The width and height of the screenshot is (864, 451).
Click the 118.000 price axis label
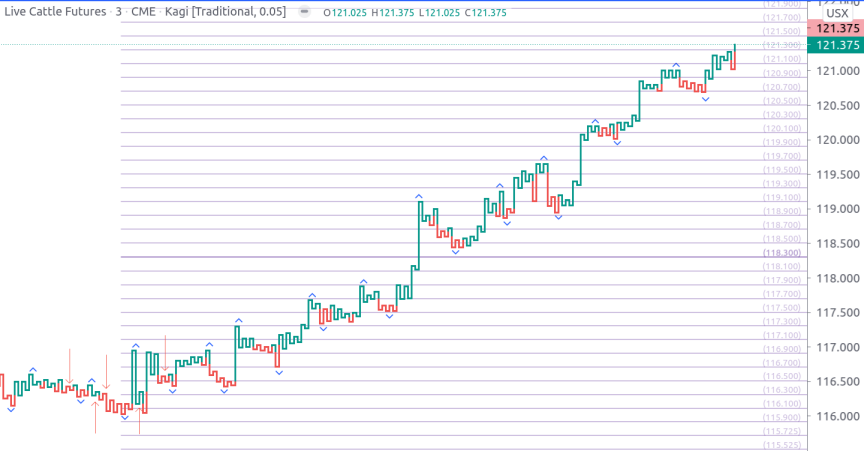pyautogui.click(x=838, y=278)
